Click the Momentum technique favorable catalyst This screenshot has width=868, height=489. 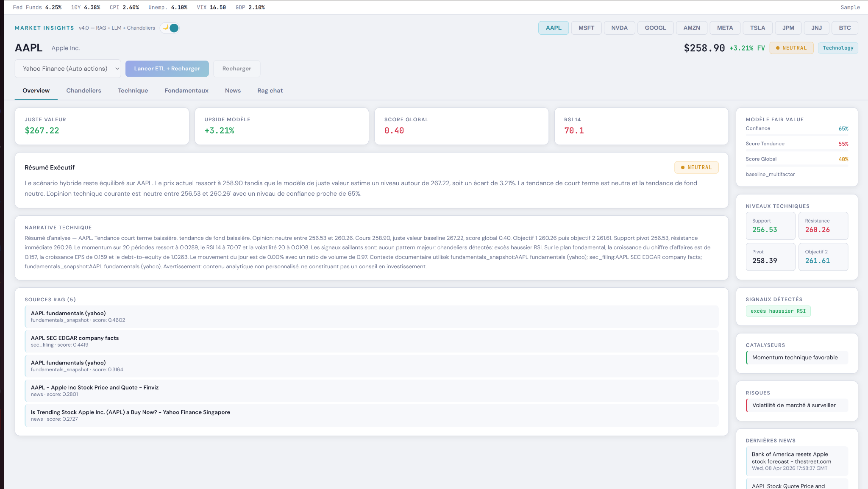(796, 357)
